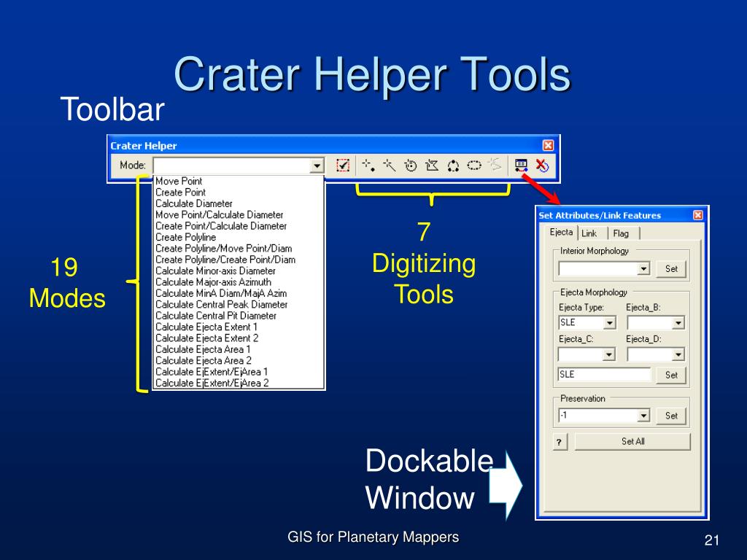The height and width of the screenshot is (560, 747).
Task: Choose Calculate Major-axis Azimuth mode
Action: [239, 282]
